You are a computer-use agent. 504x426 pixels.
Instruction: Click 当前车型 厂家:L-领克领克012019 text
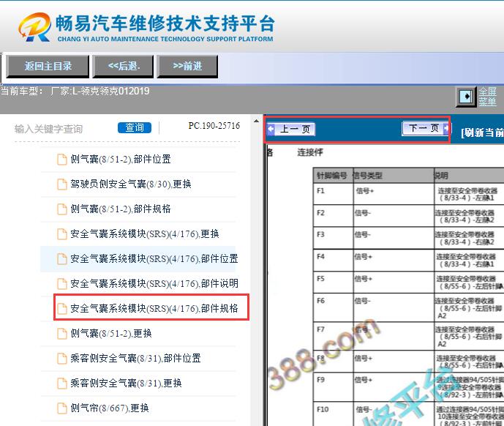click(x=75, y=91)
